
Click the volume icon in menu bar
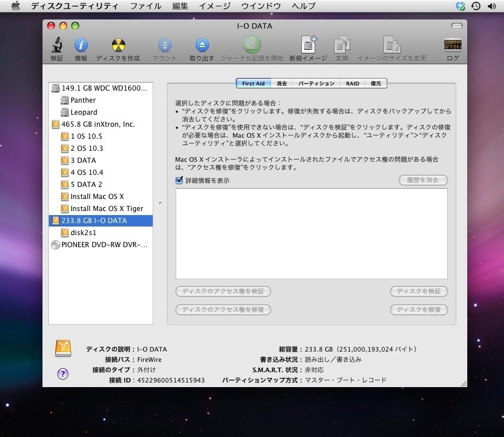tap(491, 6)
